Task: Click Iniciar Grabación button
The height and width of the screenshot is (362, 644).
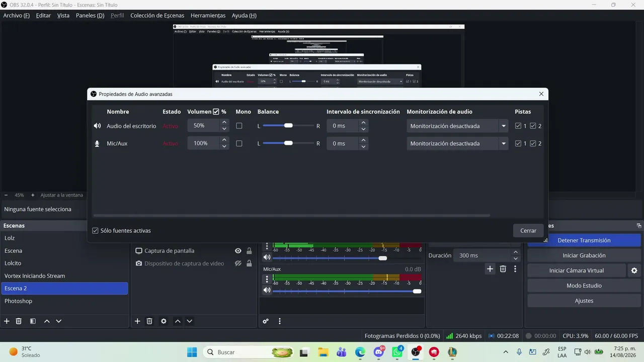Action: click(584, 255)
